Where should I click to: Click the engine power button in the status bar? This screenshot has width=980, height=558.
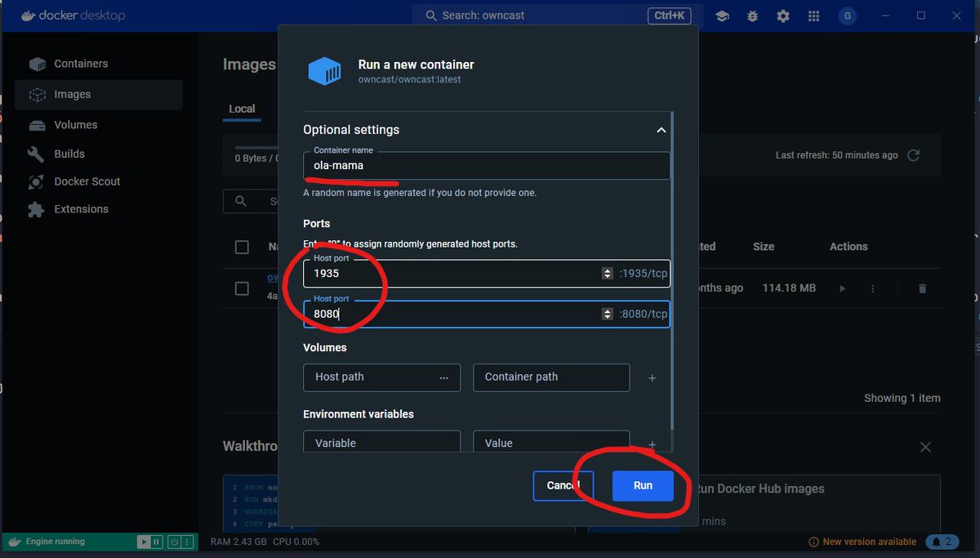pyautogui.click(x=174, y=542)
